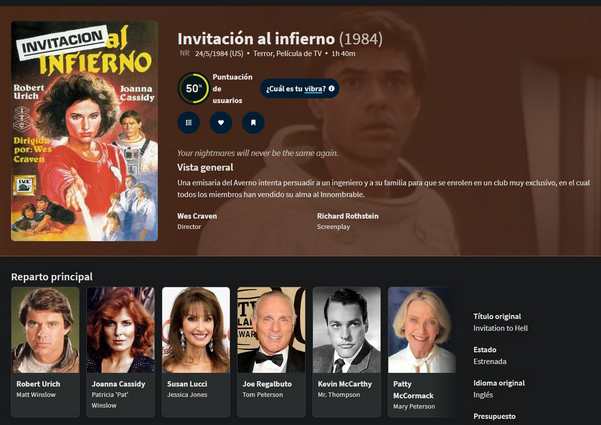The height and width of the screenshot is (425, 601).
Task: Open Wes Craven director link
Action: [197, 216]
